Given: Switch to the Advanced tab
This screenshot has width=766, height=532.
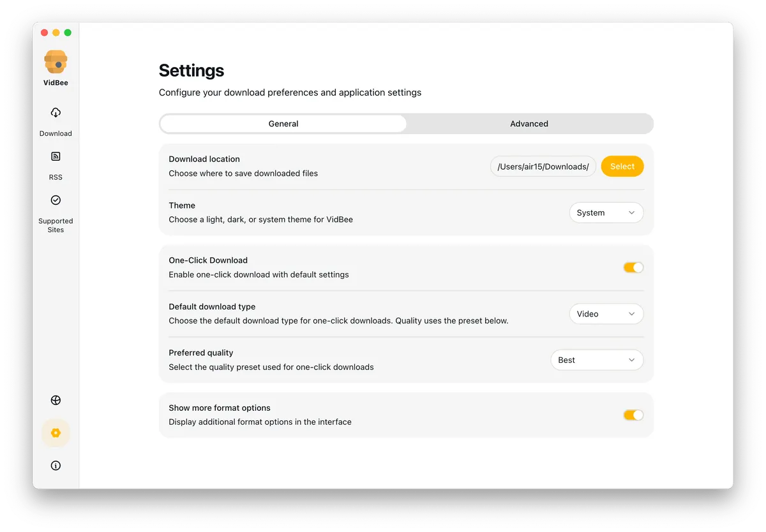Looking at the screenshot, I should click(x=529, y=123).
